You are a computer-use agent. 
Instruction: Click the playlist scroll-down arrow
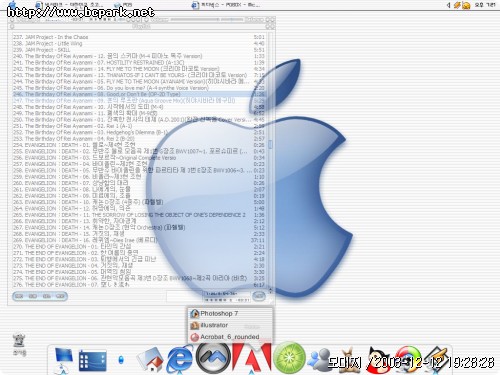click(270, 292)
